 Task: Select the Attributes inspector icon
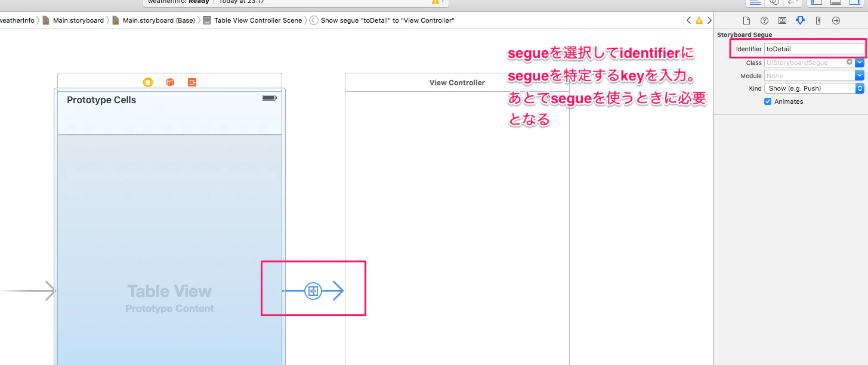pyautogui.click(x=800, y=20)
